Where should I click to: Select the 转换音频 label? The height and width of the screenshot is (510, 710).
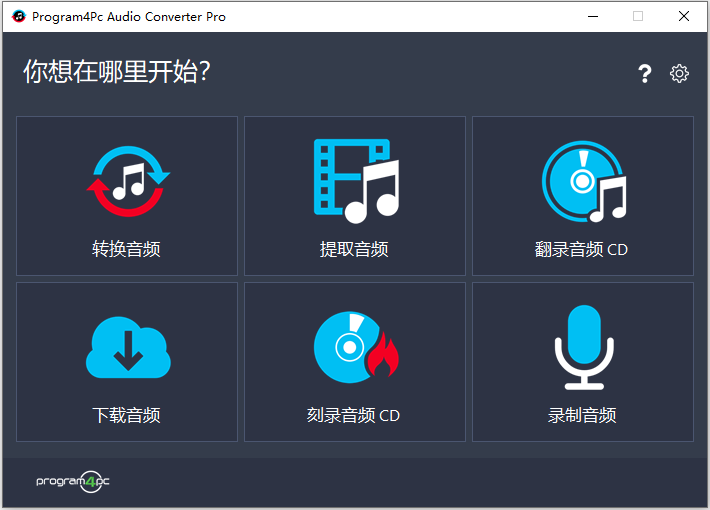pyautogui.click(x=127, y=249)
